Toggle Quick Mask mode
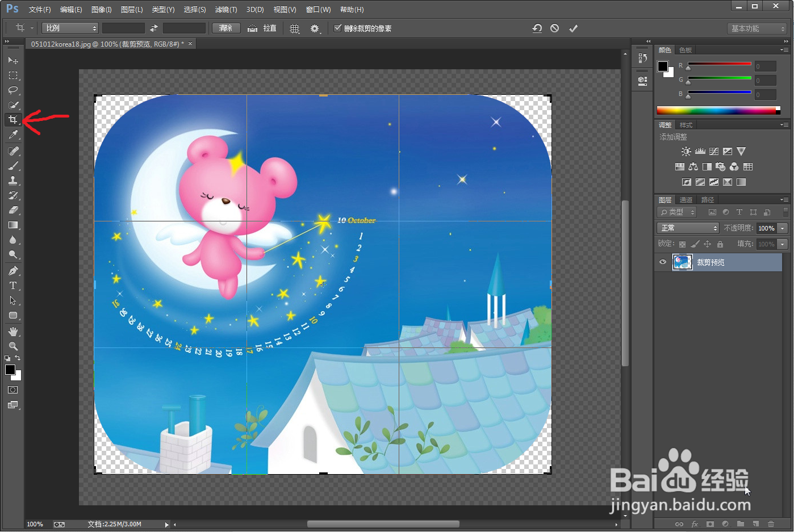 point(12,390)
